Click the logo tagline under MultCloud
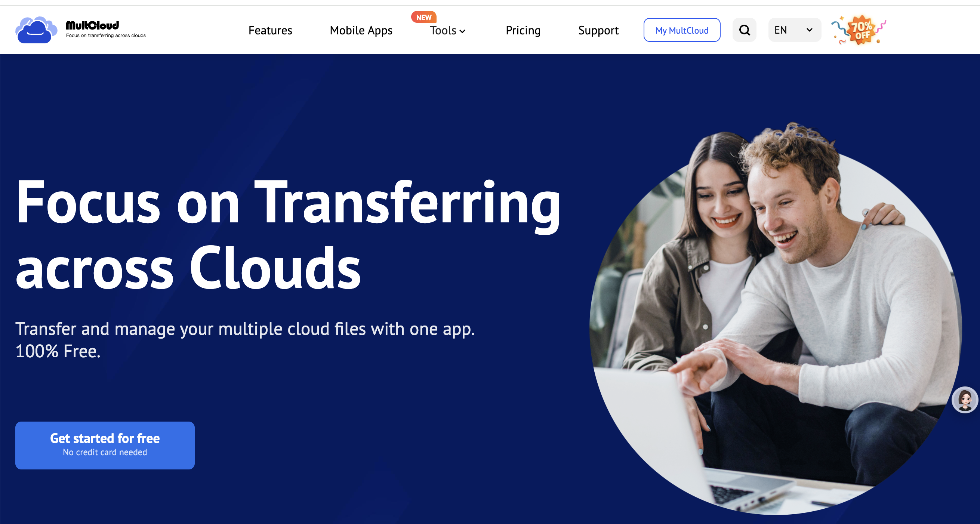Screen dimensions: 980x524 coord(106,36)
